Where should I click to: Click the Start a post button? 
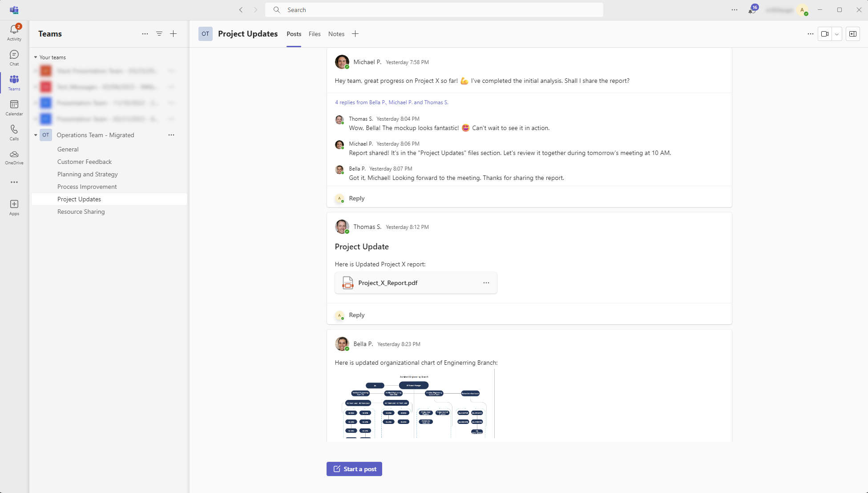coord(354,469)
